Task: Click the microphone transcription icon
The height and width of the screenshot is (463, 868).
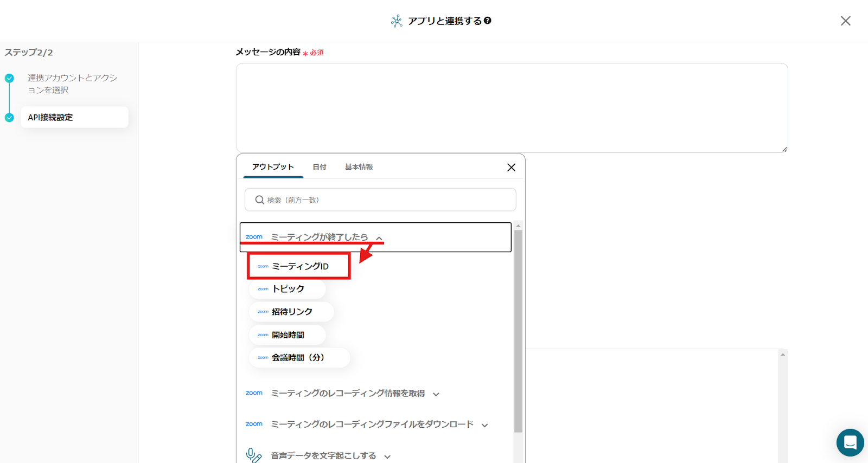Action: pos(253,455)
